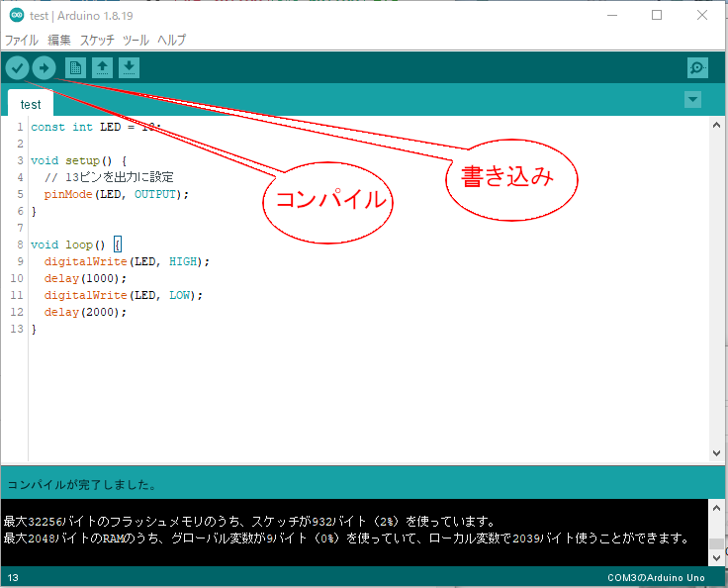
Task: Click the Verify (checkmark) compile button
Action: (x=17, y=67)
